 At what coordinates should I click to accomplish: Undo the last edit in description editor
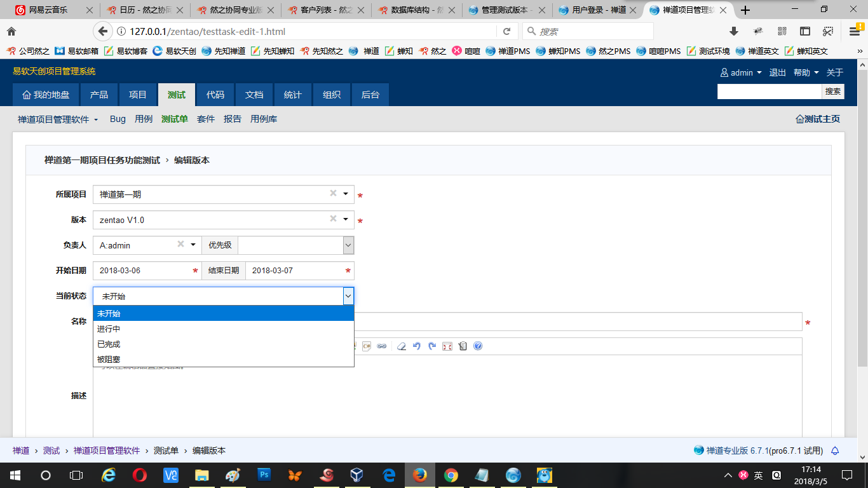point(417,346)
